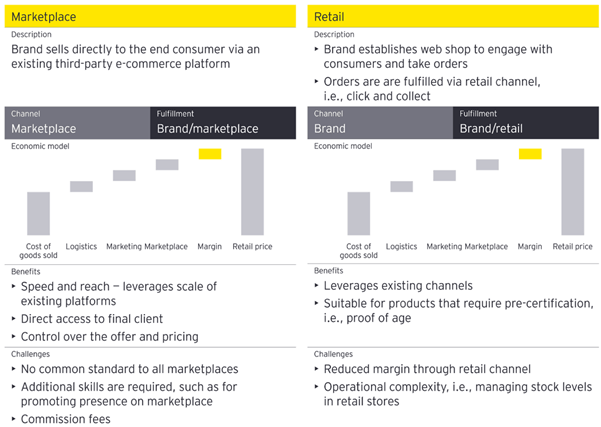
Task: Click 'Control over the offer and pricing' text
Action: pos(110,337)
